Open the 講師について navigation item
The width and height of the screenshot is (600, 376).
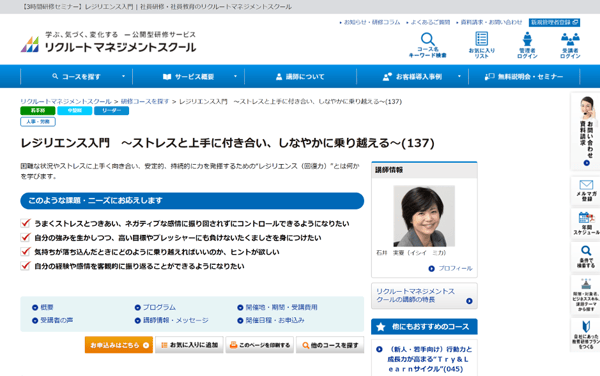coord(300,77)
